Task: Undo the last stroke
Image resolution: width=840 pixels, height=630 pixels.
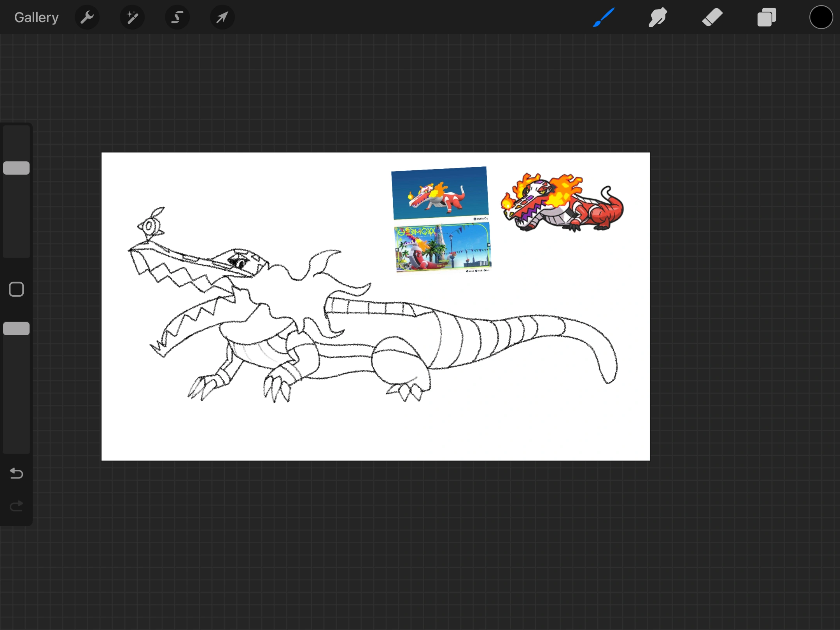Action: point(16,473)
